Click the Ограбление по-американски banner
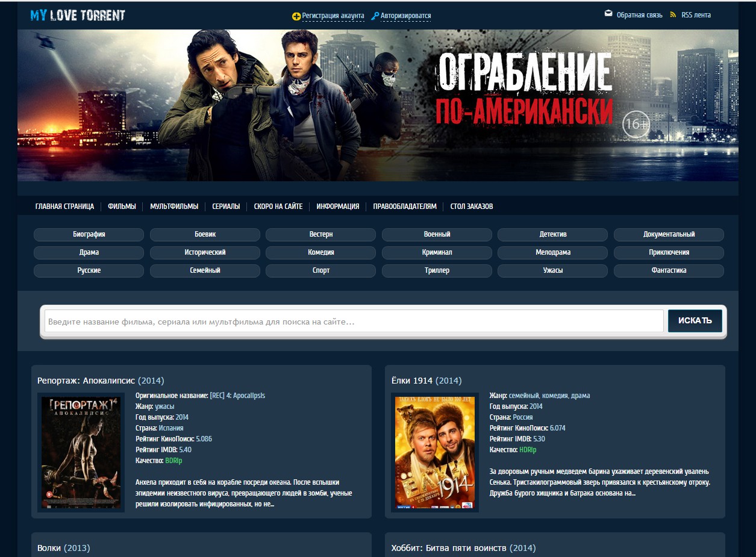The width and height of the screenshot is (756, 557). point(378,105)
